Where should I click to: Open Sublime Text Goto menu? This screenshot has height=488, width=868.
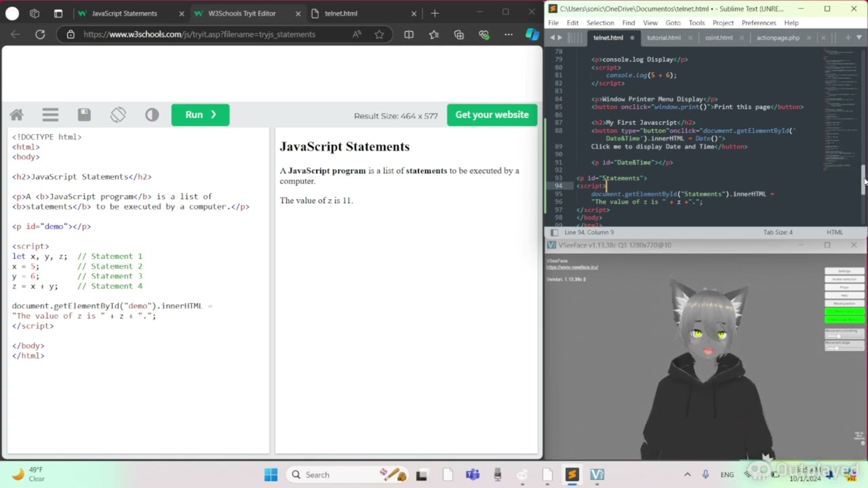[x=673, y=22]
